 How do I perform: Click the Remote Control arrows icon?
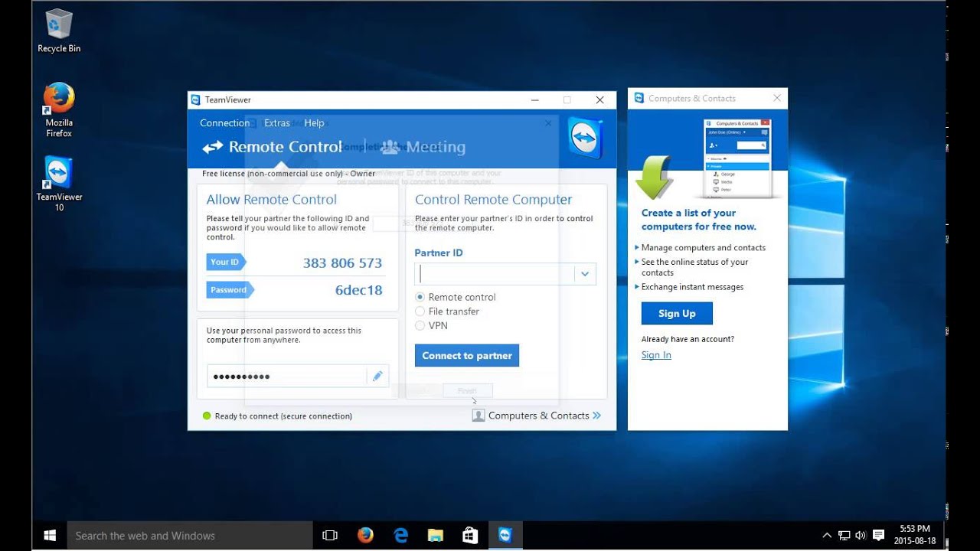pos(212,147)
